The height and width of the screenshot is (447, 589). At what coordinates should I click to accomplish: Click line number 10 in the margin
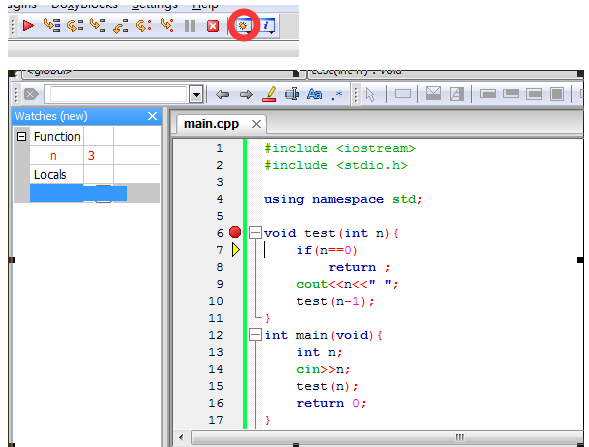216,301
